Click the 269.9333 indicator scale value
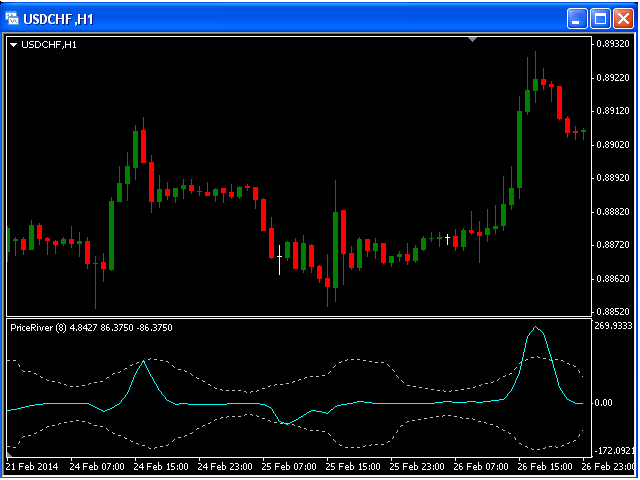This screenshot has height=480, width=640. point(613,326)
